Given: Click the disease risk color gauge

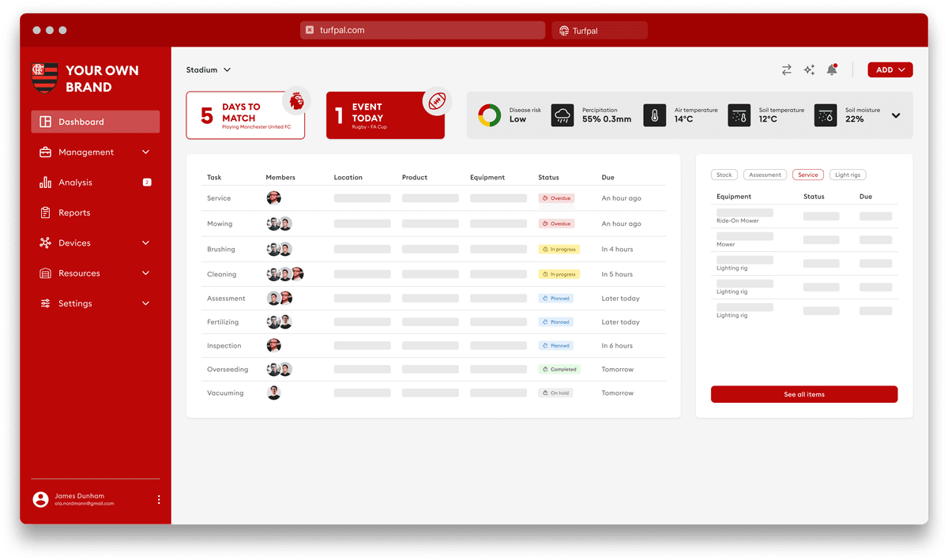Looking at the screenshot, I should coord(489,115).
